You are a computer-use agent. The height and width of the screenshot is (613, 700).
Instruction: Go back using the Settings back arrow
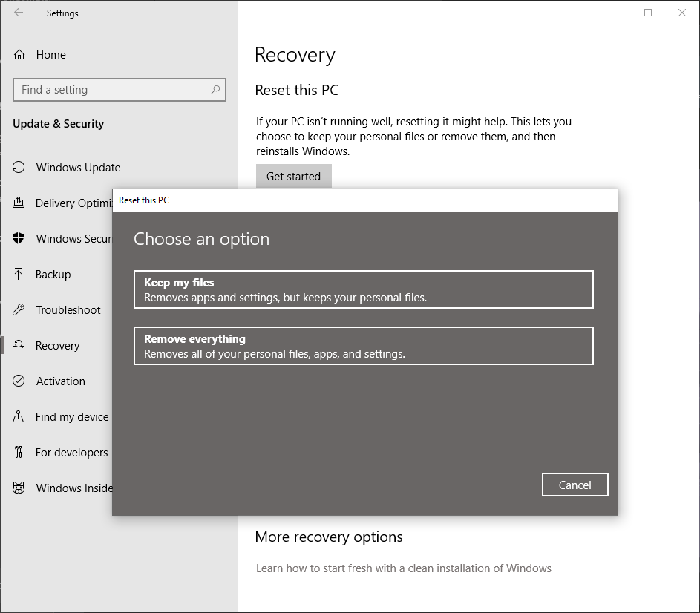coord(19,13)
